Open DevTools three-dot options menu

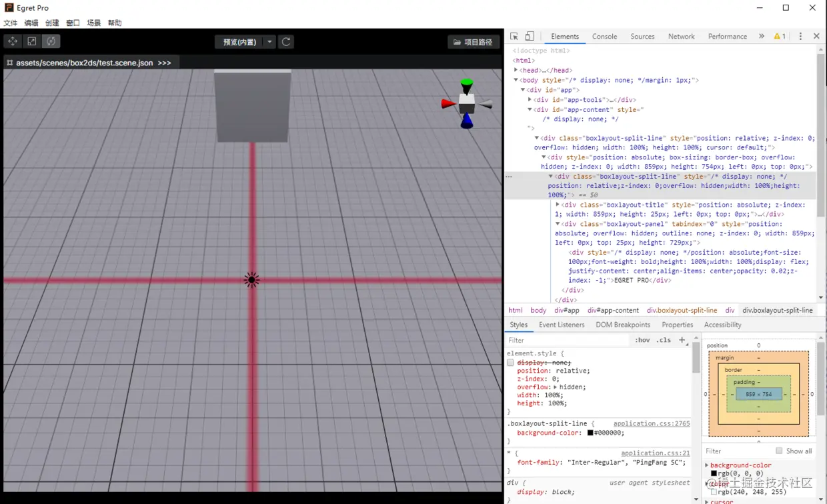point(800,36)
